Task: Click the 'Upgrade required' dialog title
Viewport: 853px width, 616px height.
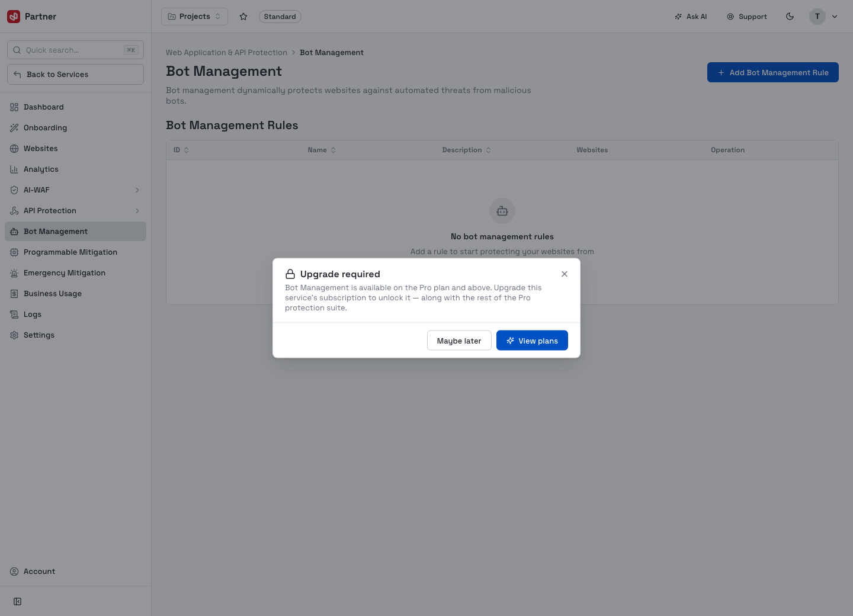Action: click(340, 274)
